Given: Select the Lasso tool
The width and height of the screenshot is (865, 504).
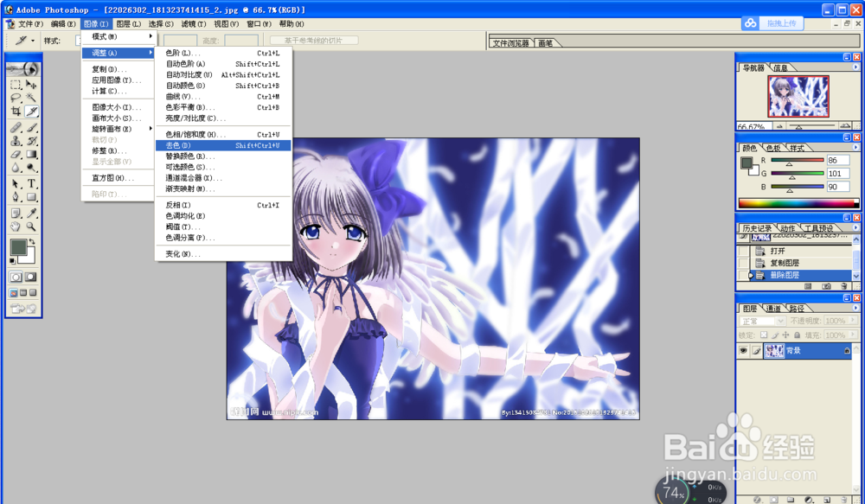Looking at the screenshot, I should (16, 98).
